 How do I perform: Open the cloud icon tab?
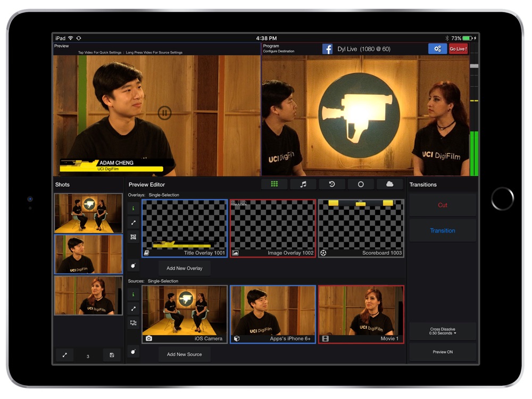389,184
